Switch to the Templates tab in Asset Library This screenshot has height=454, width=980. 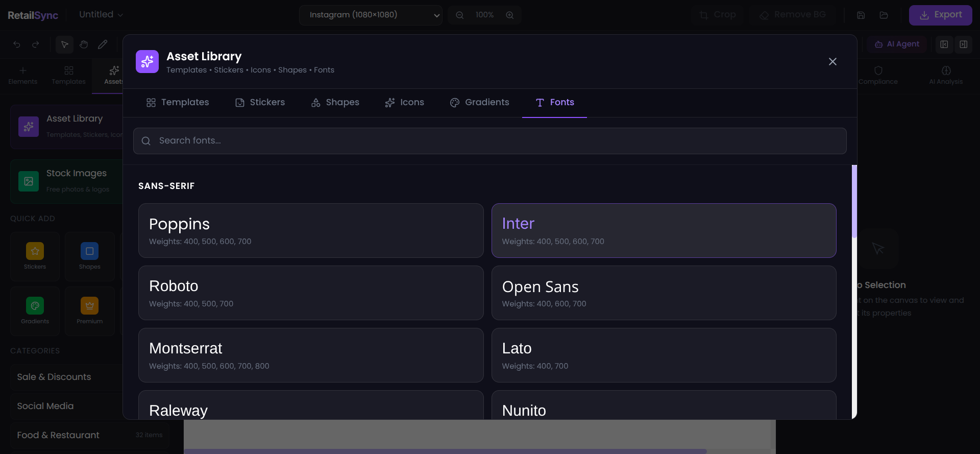178,103
